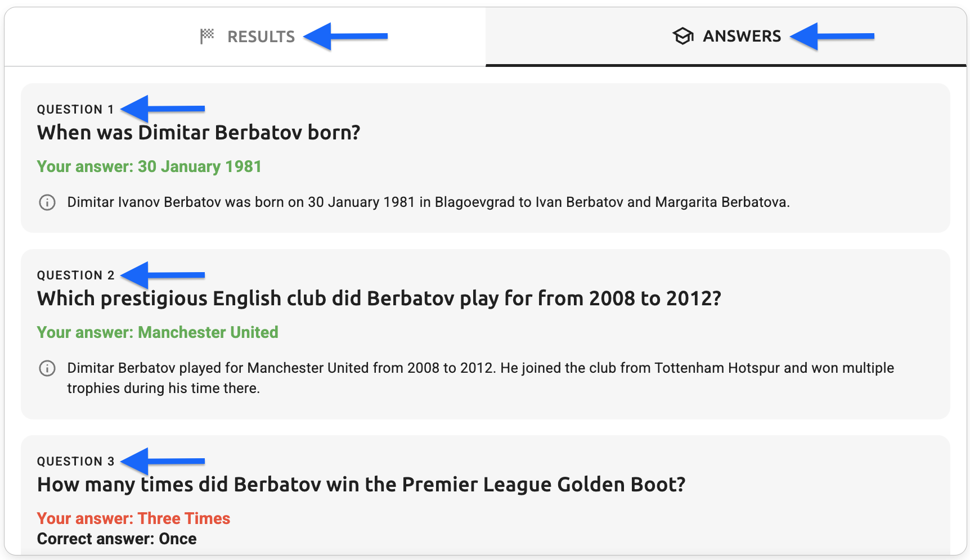Click the blue arrow next to Results
The height and width of the screenshot is (560, 970).
tap(345, 37)
